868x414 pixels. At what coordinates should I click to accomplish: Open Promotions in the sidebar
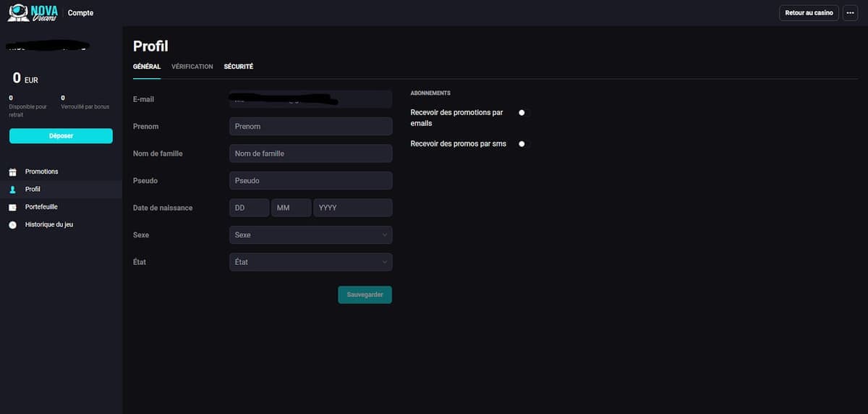pos(61,172)
